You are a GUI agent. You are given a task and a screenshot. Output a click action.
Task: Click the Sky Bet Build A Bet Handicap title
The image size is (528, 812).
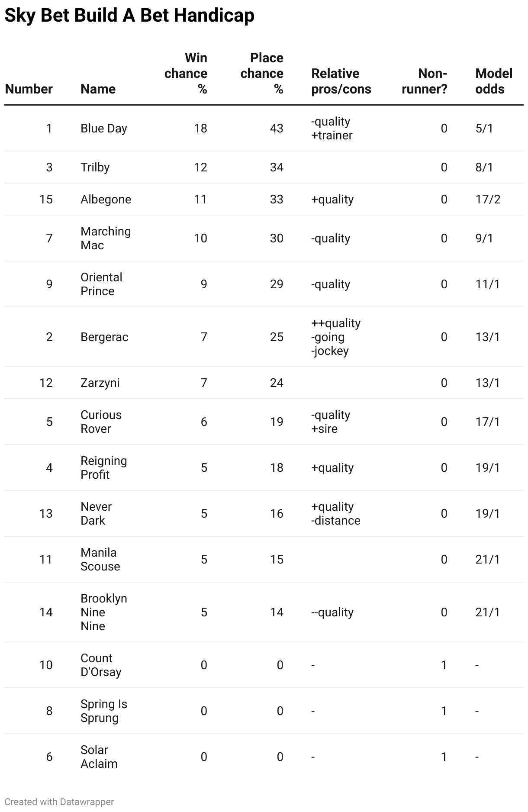tap(129, 16)
